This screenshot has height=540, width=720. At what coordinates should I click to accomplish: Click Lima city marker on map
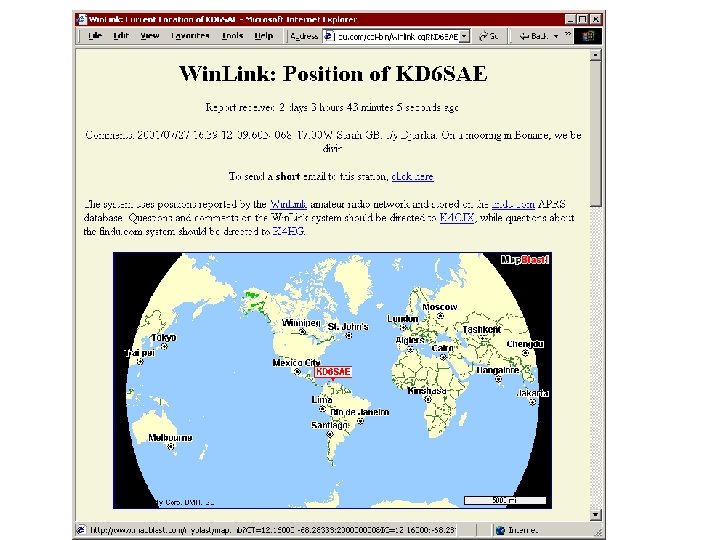point(323,409)
